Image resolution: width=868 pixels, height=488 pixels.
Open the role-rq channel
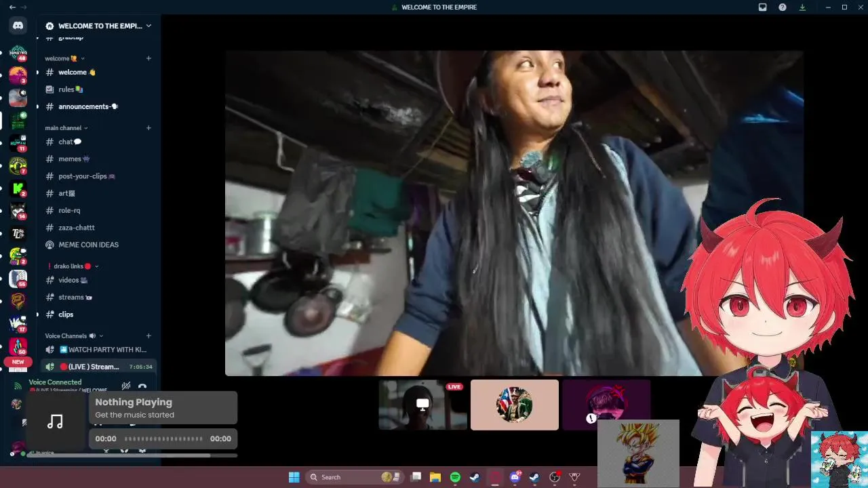[99, 210]
